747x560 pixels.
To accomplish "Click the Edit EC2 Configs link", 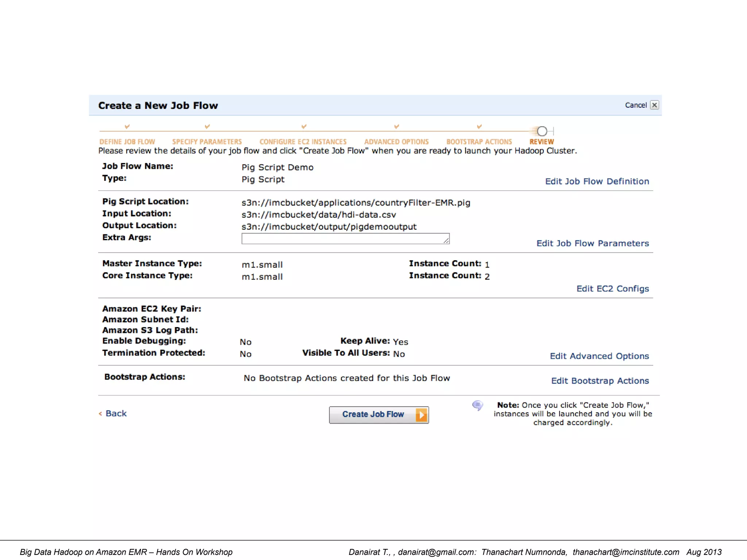I will tap(612, 288).
